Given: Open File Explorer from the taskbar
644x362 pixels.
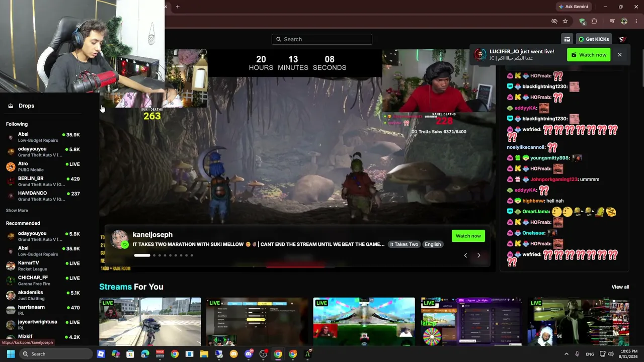Looking at the screenshot, I should pyautogui.click(x=204, y=354).
